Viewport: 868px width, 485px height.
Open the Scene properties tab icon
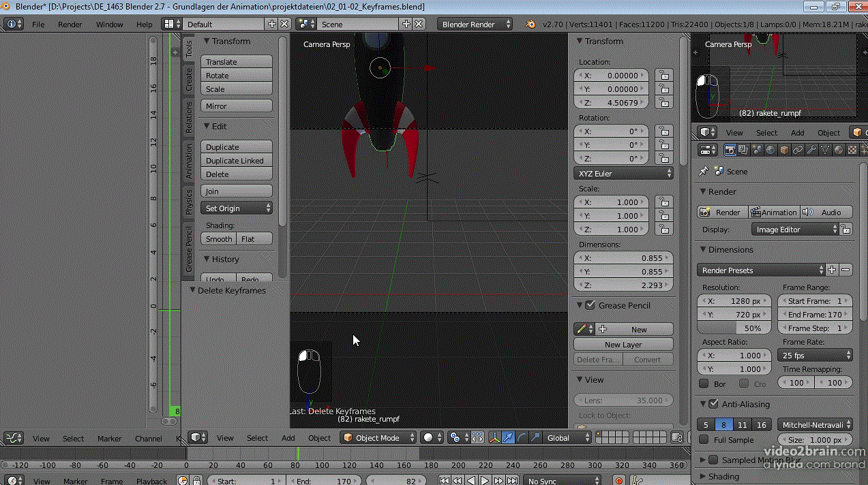[x=757, y=150]
